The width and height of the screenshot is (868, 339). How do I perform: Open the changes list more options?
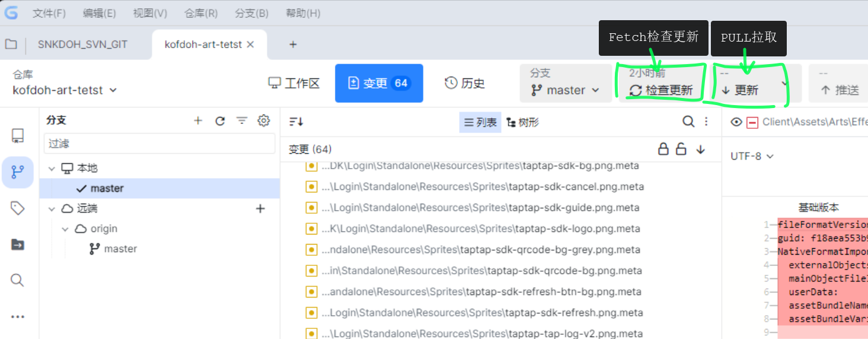[x=706, y=122]
